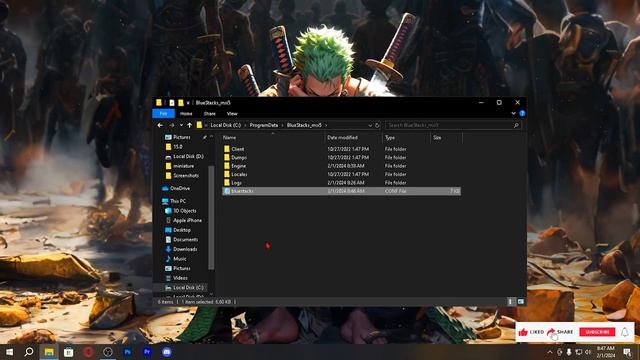640x360 pixels.
Task: Open Videos under This PC
Action: (180, 278)
